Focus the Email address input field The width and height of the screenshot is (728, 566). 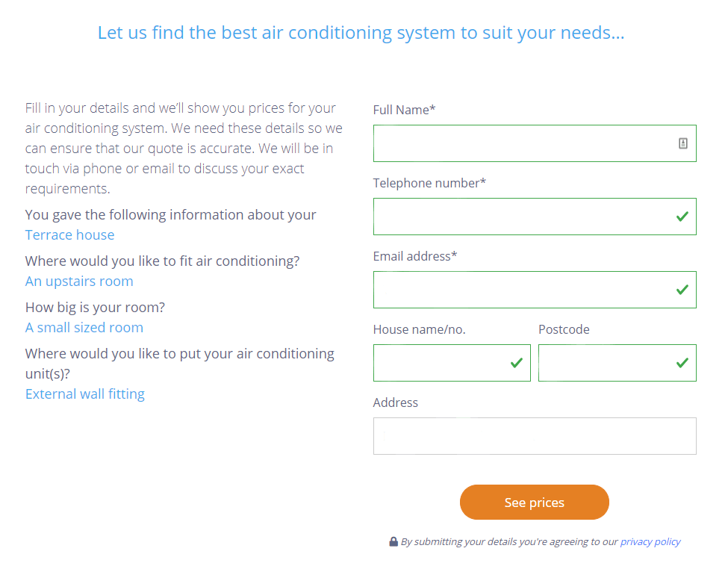point(523,290)
